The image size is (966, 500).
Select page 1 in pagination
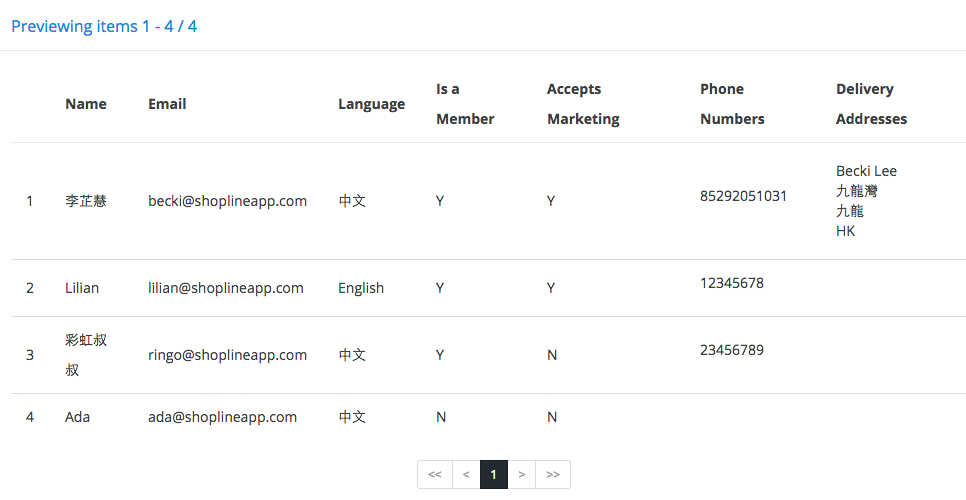(493, 474)
